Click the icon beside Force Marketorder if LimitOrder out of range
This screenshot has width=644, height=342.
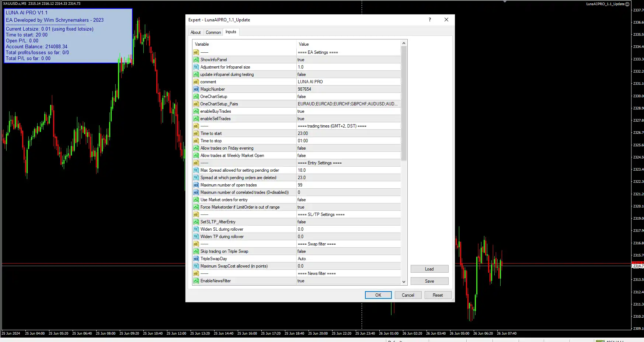coord(196,207)
